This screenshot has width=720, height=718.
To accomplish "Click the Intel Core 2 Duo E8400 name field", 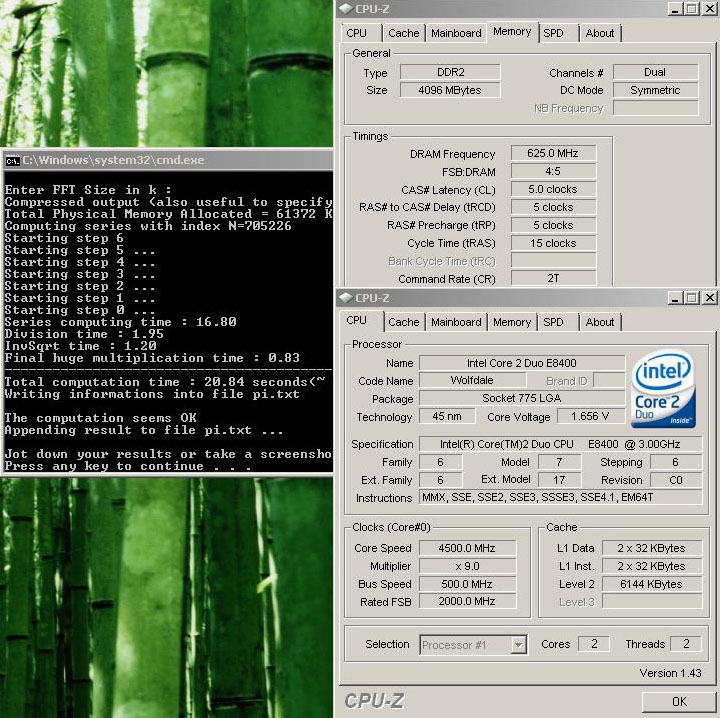I will pyautogui.click(x=522, y=363).
